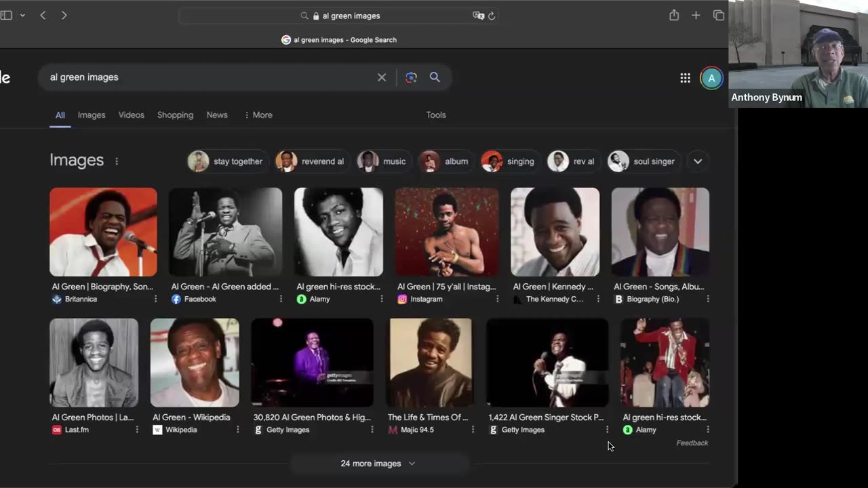The height and width of the screenshot is (488, 868).
Task: Open the Britannica result three-dot menu
Action: [155, 299]
